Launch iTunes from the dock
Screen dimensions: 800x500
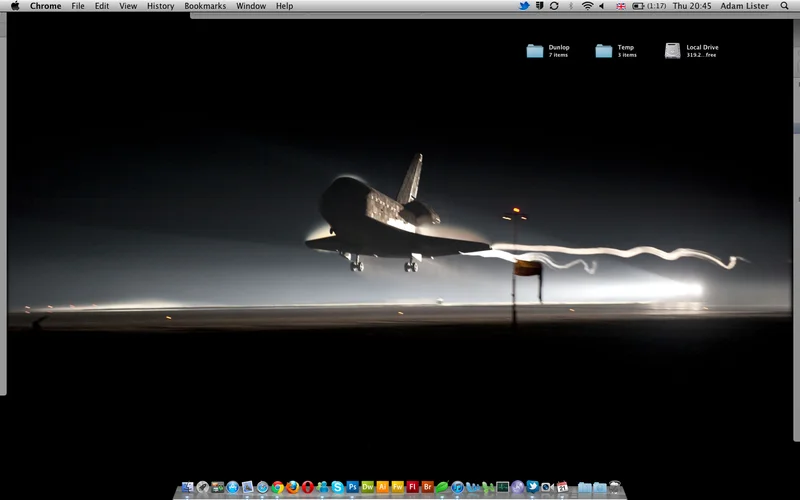457,487
